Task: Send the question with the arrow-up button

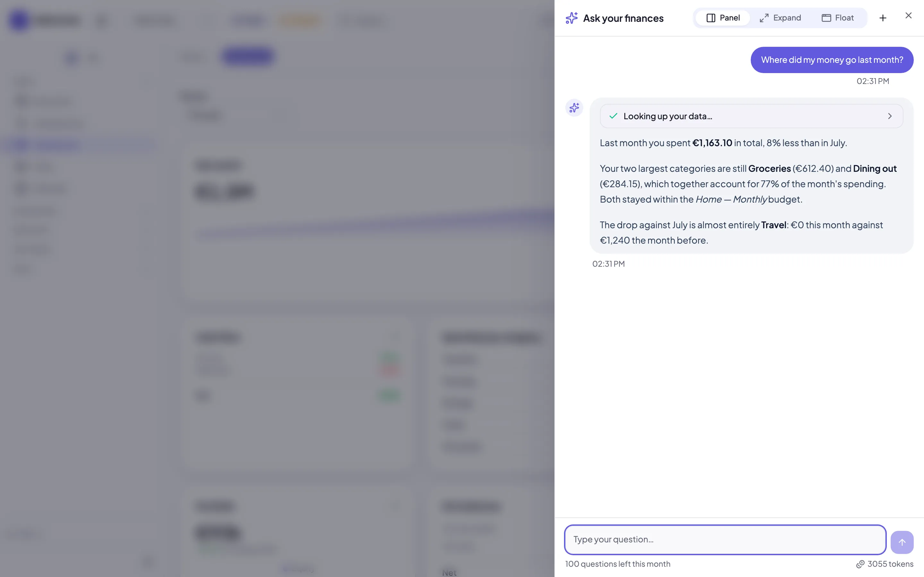Action: tap(902, 542)
